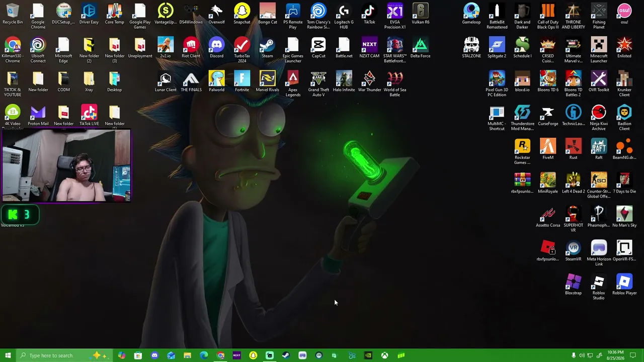Click THE FINALS game shortcut
Screen dimensions: 644x362
pos(191,82)
